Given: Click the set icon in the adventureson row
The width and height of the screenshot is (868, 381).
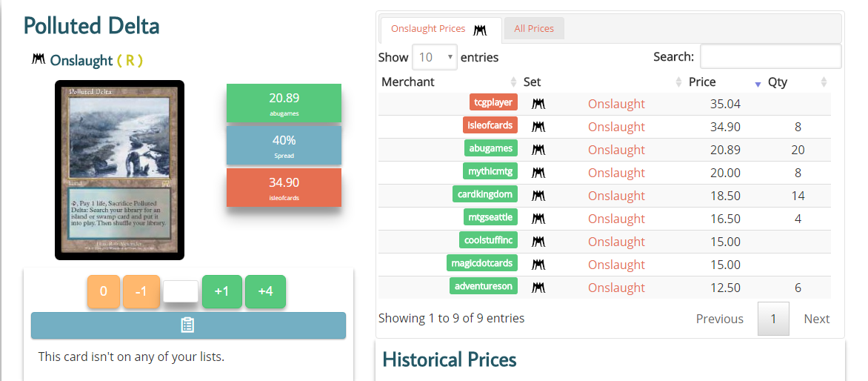Looking at the screenshot, I should [538, 288].
